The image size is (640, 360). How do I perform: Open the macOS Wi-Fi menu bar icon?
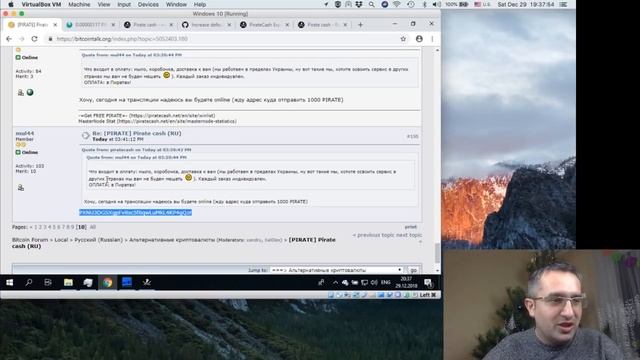click(397, 4)
